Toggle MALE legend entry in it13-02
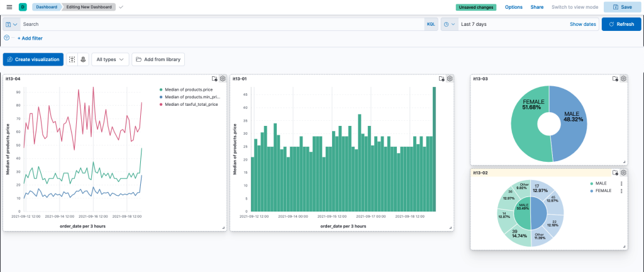This screenshot has height=272, width=644. point(601,183)
